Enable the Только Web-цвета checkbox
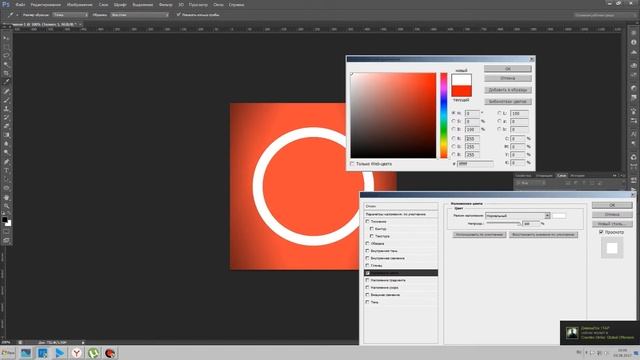 352,164
